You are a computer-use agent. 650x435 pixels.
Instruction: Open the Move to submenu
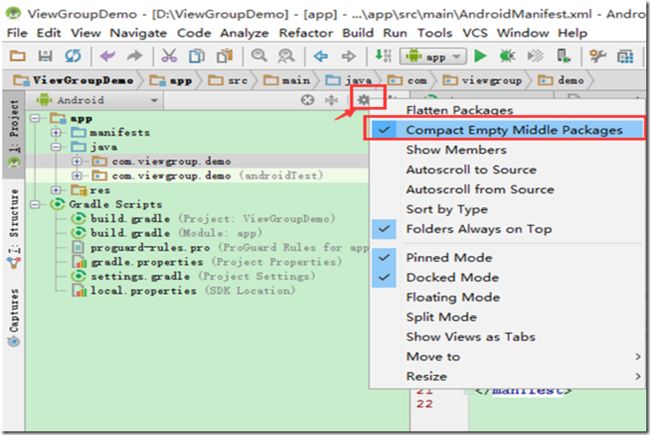[x=506, y=357]
